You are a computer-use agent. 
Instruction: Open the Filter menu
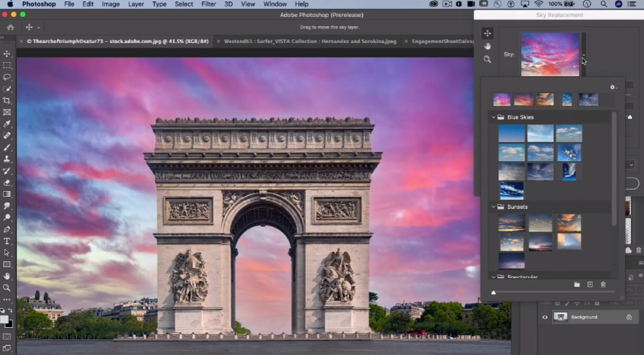[209, 4]
